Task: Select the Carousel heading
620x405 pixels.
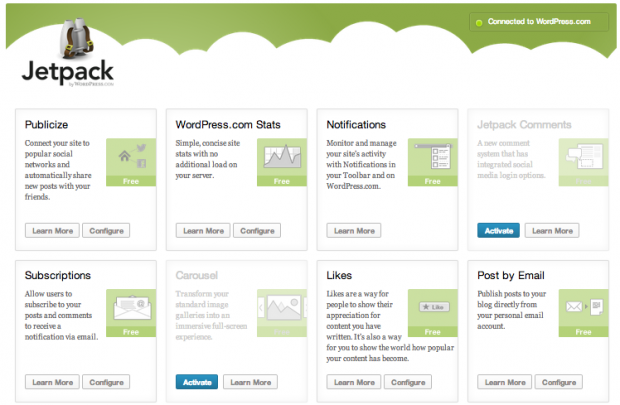Action: 197,275
